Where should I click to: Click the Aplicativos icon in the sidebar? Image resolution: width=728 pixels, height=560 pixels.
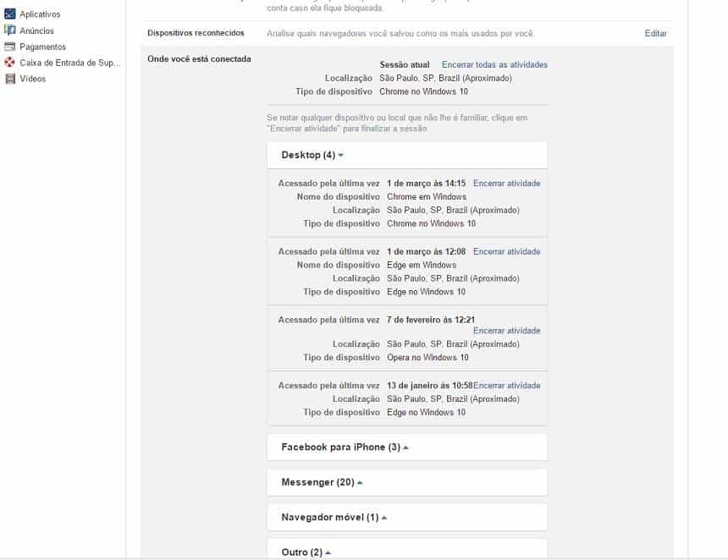click(x=10, y=14)
